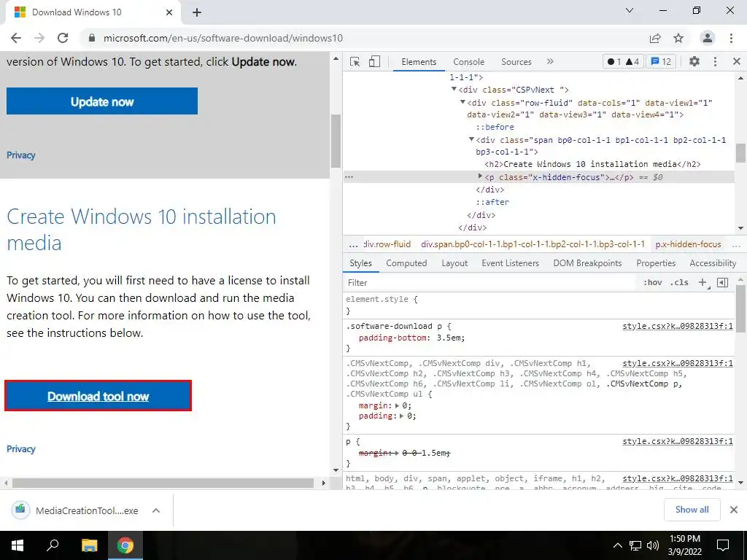Click the Update now button
This screenshot has height=560, width=747.
(102, 101)
